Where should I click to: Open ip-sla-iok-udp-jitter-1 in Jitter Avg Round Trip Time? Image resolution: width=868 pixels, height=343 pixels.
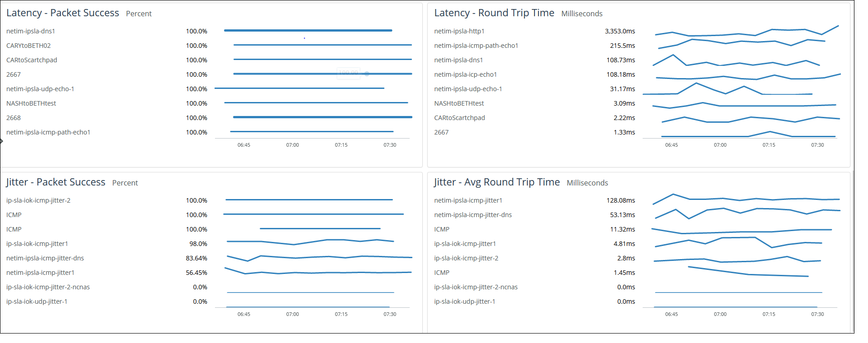[464, 301]
